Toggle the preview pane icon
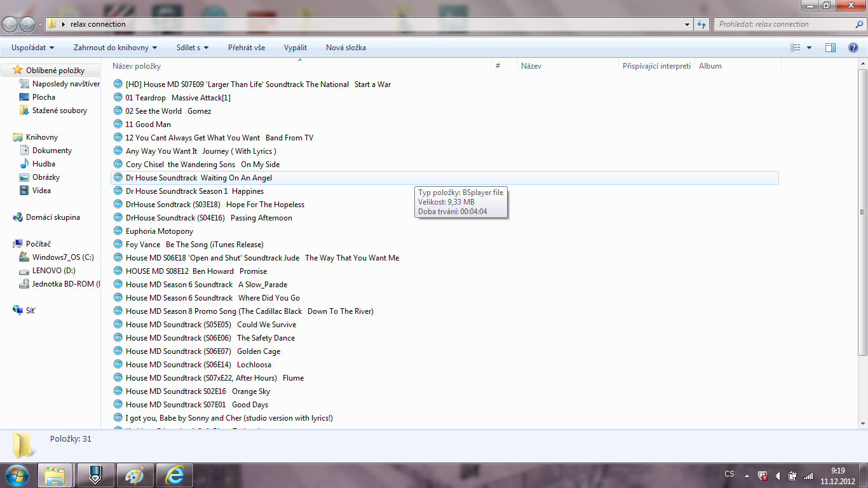 [x=830, y=48]
